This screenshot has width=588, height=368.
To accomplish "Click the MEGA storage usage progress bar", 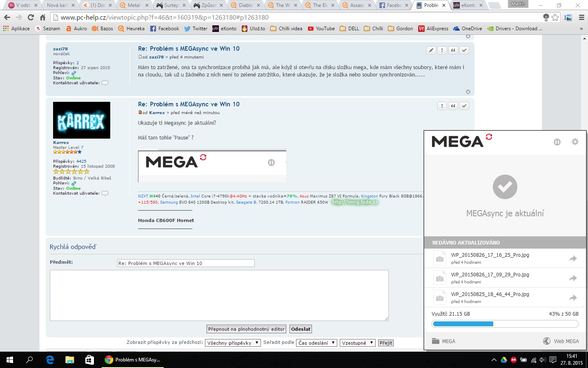I will tap(505, 324).
